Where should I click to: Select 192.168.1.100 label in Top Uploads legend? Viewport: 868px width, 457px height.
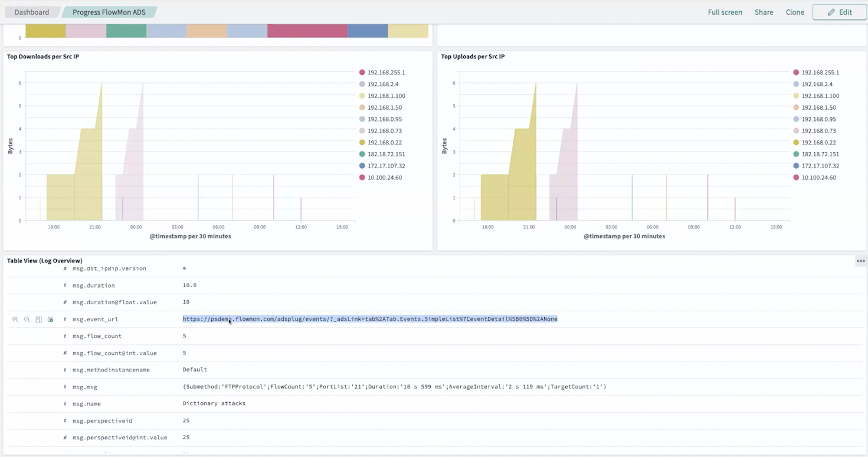[x=821, y=96]
